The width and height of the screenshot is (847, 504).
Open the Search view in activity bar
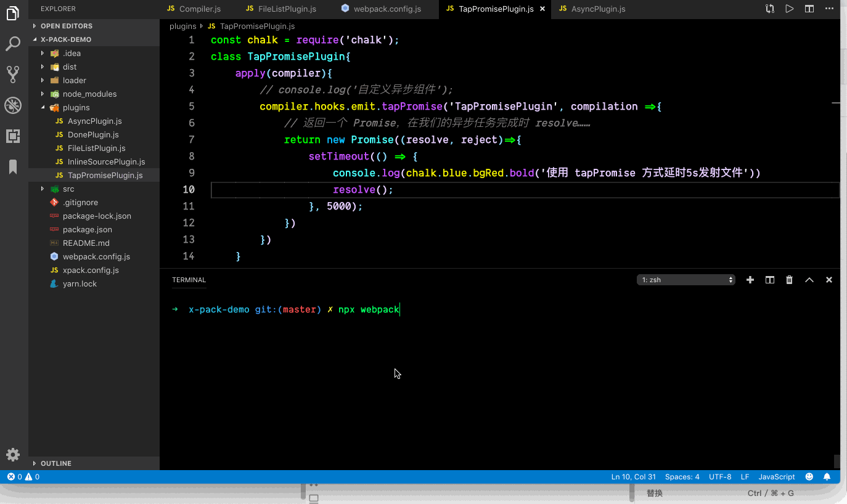point(13,44)
